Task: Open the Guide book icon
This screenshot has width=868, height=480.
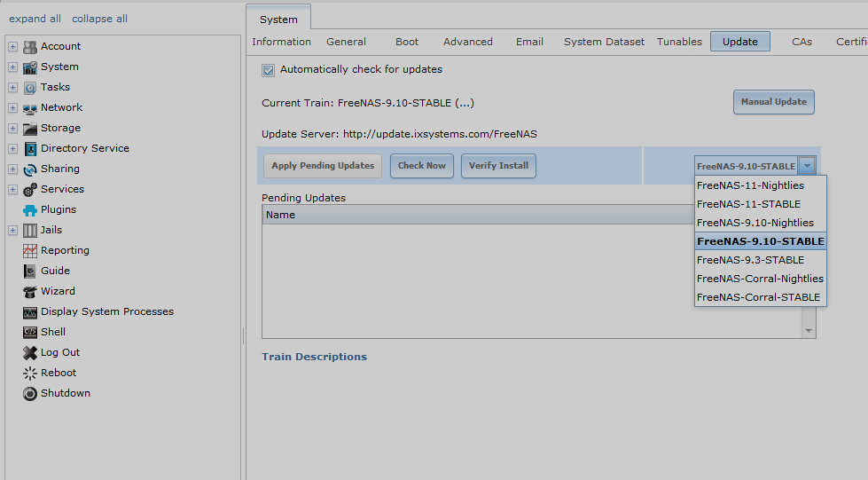Action: point(30,271)
